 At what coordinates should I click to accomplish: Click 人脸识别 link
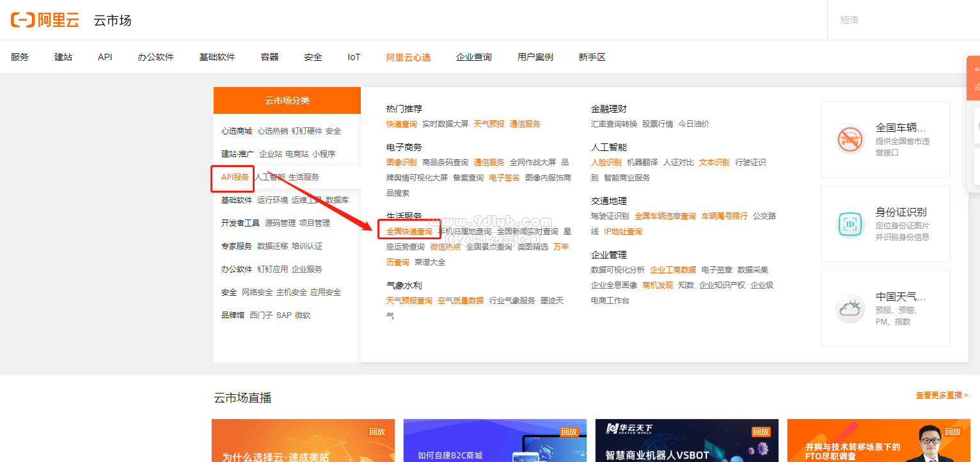(606, 163)
